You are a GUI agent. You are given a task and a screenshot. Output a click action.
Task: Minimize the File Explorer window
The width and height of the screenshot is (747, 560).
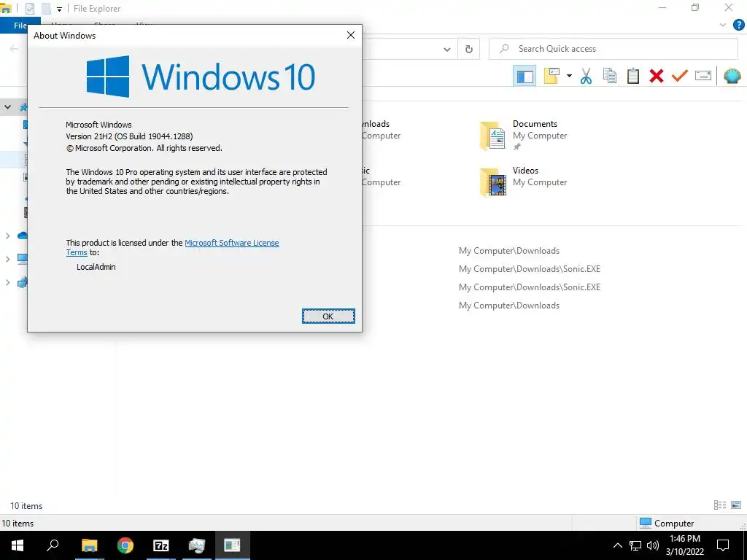pyautogui.click(x=662, y=7)
